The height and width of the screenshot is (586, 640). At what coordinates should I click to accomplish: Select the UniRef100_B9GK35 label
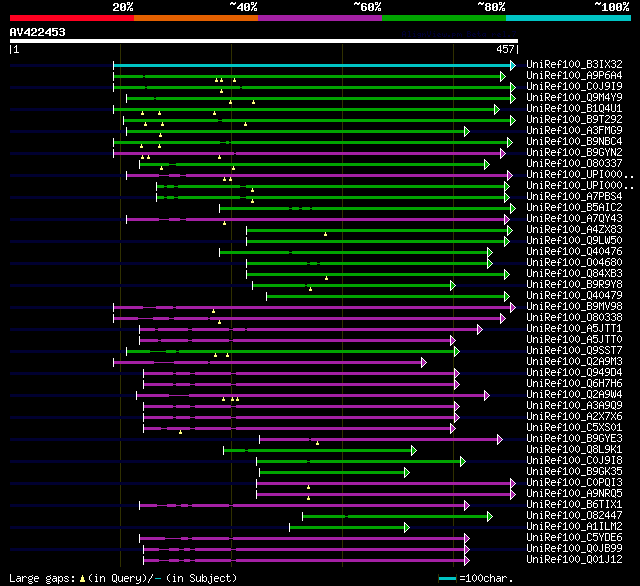(x=574, y=472)
